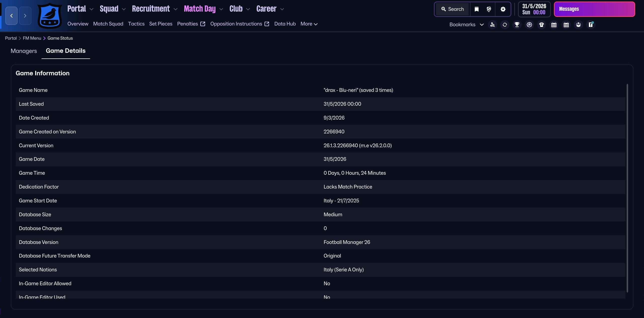The image size is (644, 318).
Task: Click the player search bookmark icon
Action: (492, 25)
